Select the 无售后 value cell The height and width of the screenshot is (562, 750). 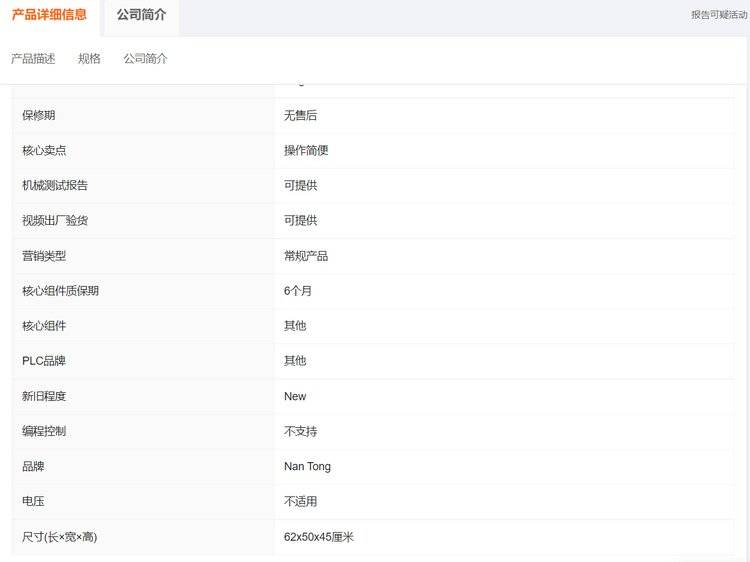tap(300, 116)
